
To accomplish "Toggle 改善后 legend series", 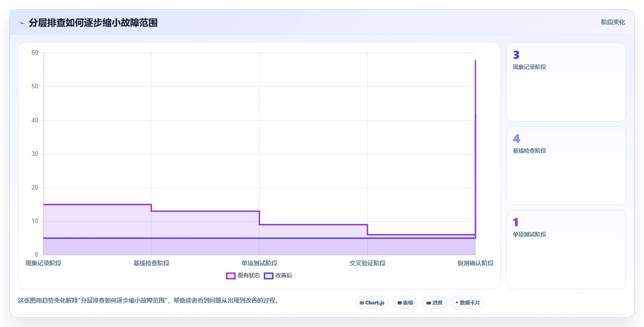I will [x=278, y=275].
